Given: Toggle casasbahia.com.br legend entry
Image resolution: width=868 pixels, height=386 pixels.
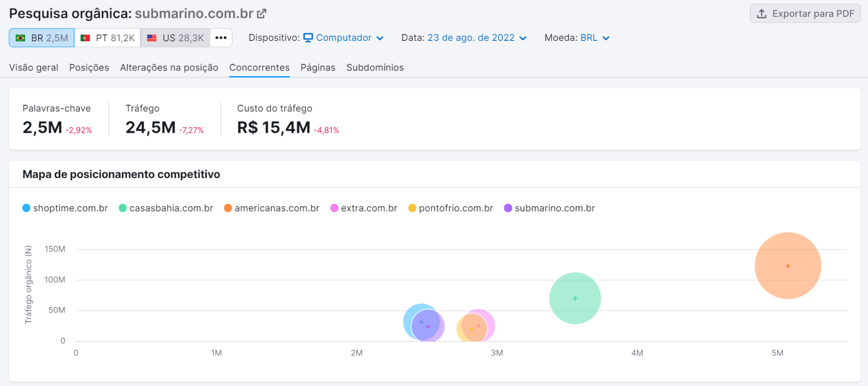Looking at the screenshot, I should 166,208.
